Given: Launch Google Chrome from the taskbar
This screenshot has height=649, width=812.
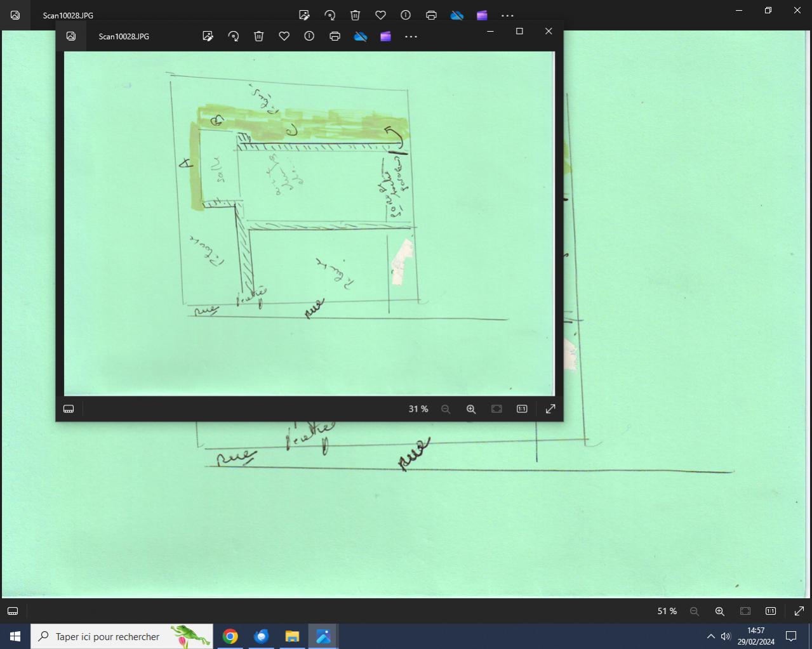Looking at the screenshot, I should coord(230,636).
